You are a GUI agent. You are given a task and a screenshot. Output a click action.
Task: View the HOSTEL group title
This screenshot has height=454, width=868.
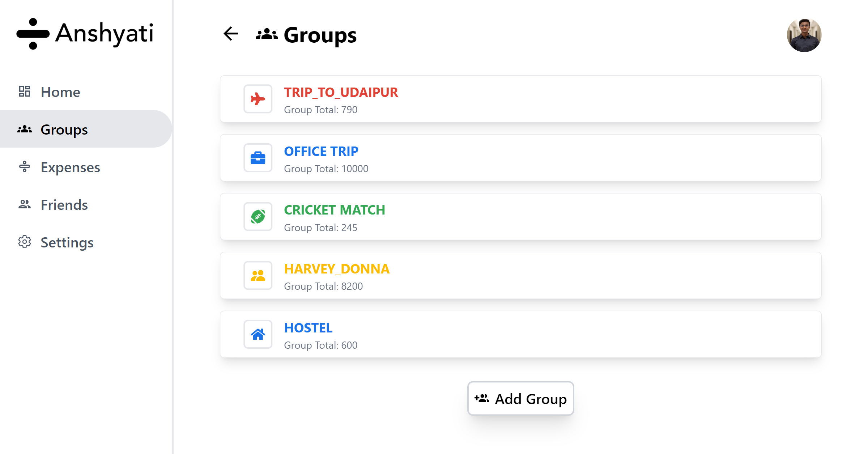click(x=308, y=328)
